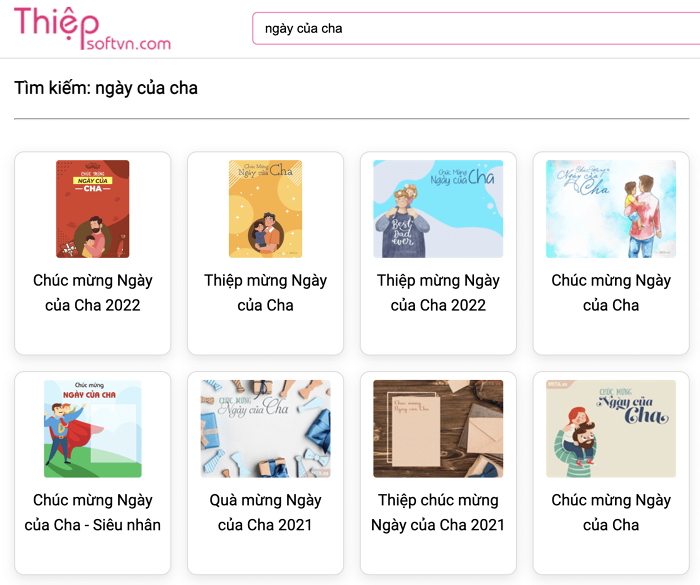Click the Thiệp softvn.com logo
Viewport: 700px width, 585px height.
click(x=92, y=28)
